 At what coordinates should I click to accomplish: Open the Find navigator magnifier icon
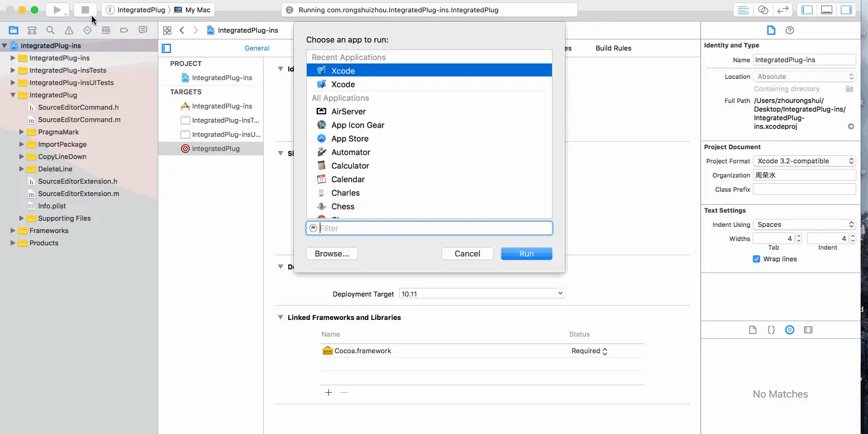click(51, 30)
